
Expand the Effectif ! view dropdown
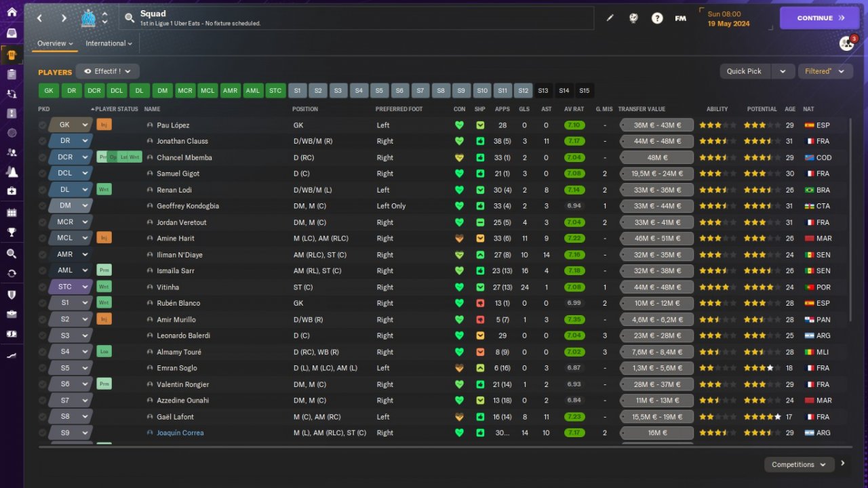click(108, 71)
